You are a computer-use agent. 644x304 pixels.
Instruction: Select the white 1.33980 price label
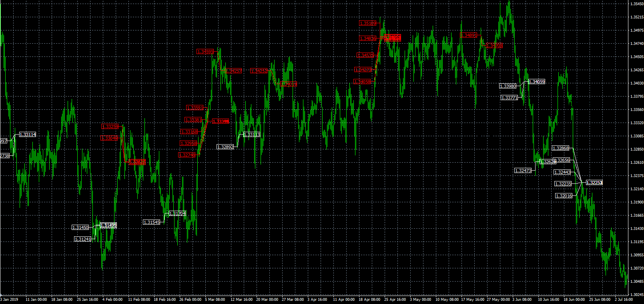(508, 86)
